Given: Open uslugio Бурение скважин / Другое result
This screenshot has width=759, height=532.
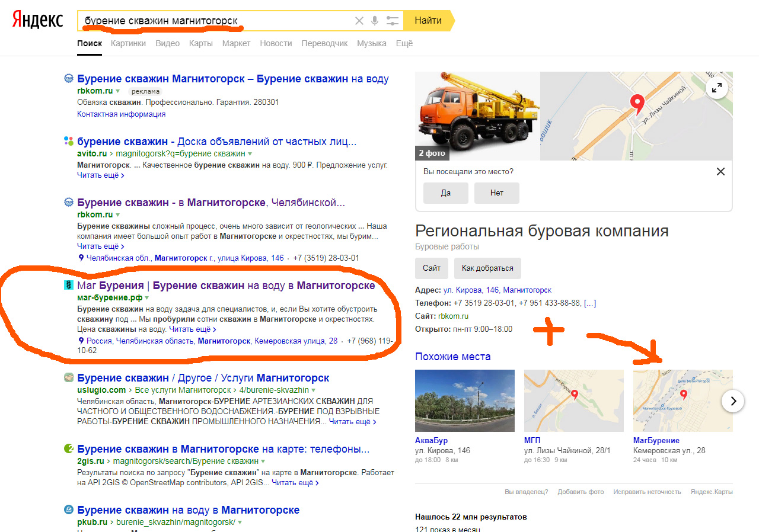Looking at the screenshot, I should pos(203,378).
